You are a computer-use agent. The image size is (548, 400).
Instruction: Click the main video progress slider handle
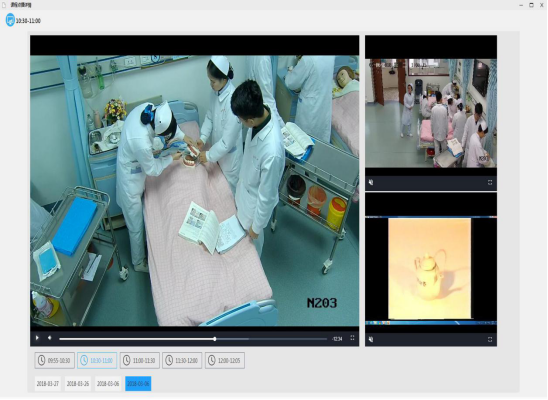[x=215, y=339]
